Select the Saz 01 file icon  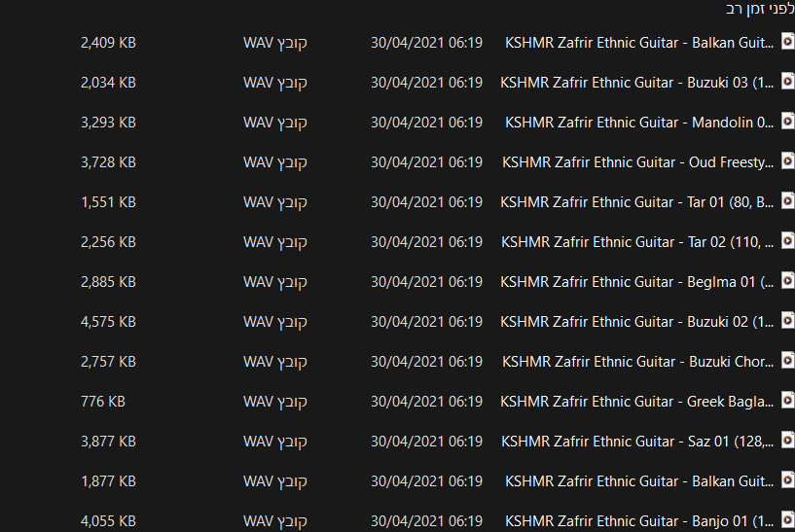(x=787, y=441)
